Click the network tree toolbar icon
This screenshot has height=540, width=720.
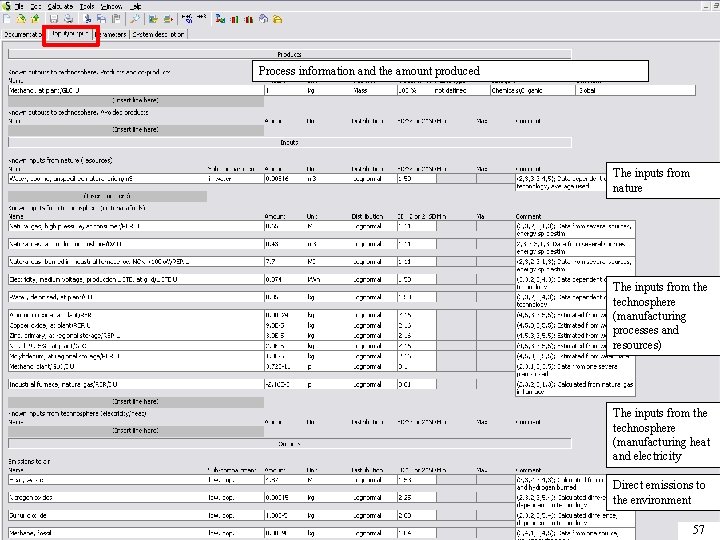coord(220,19)
